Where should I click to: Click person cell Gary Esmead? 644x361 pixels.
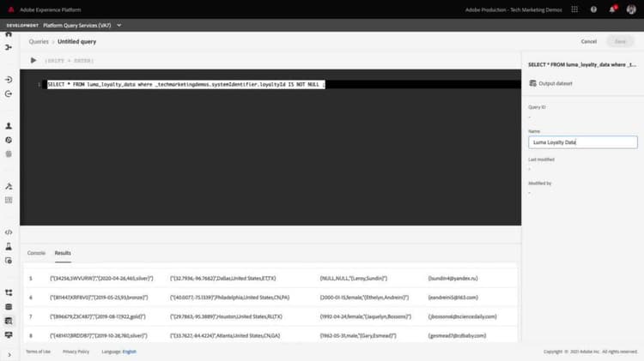point(358,335)
